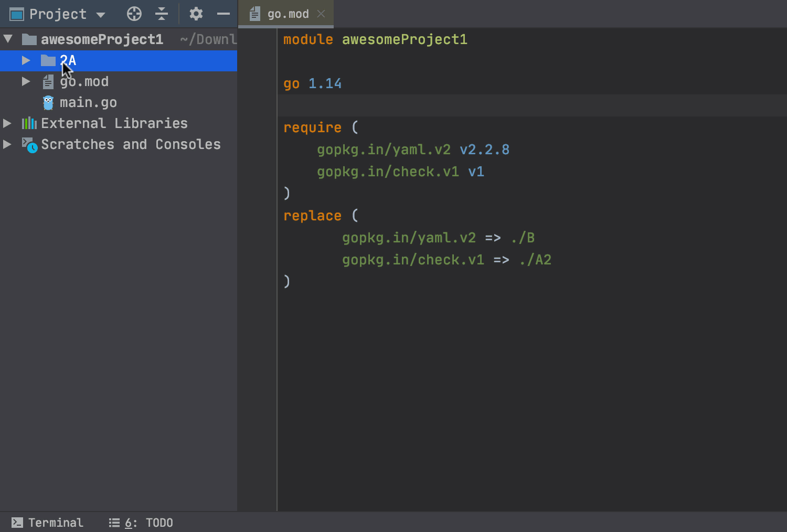Click 'gopkg.in/yaml.v2' in require block
The height and width of the screenshot is (532, 787).
click(384, 150)
